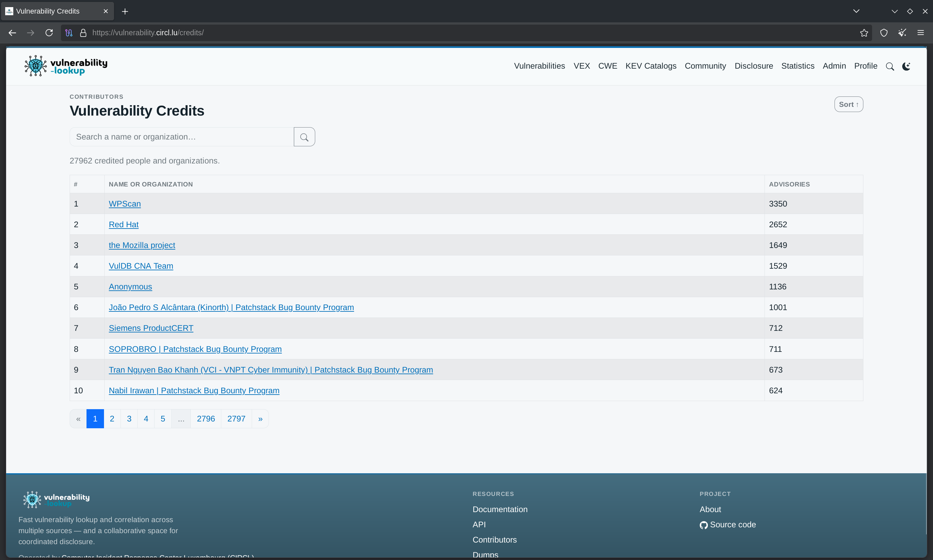933x560 pixels.
Task: Jump to pagination page 2796
Action: (206, 419)
